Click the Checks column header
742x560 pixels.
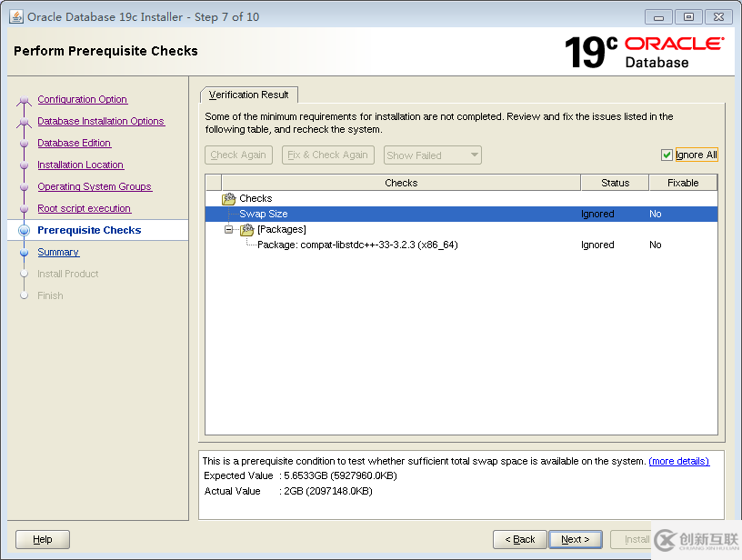point(401,183)
